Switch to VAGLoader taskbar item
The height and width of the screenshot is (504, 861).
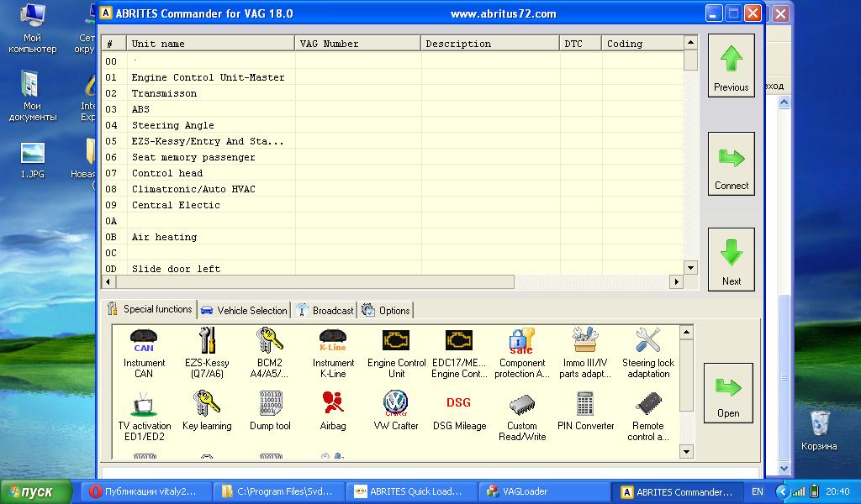coord(545,491)
